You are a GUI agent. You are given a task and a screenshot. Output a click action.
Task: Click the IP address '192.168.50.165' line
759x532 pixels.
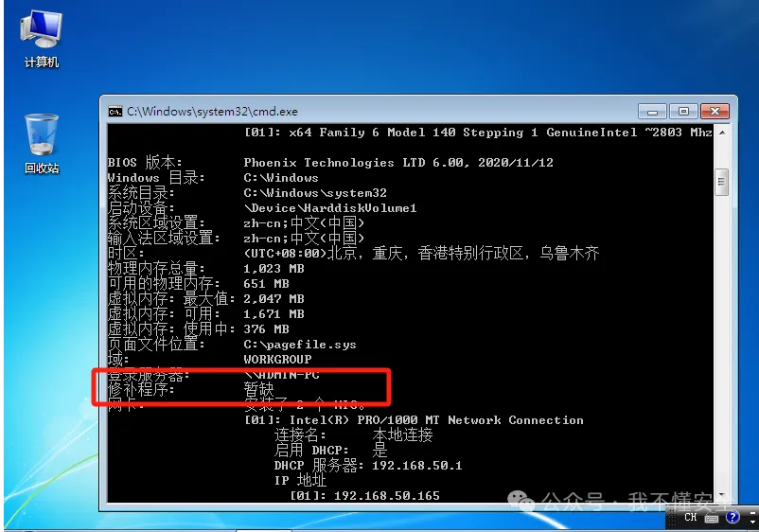(x=364, y=496)
